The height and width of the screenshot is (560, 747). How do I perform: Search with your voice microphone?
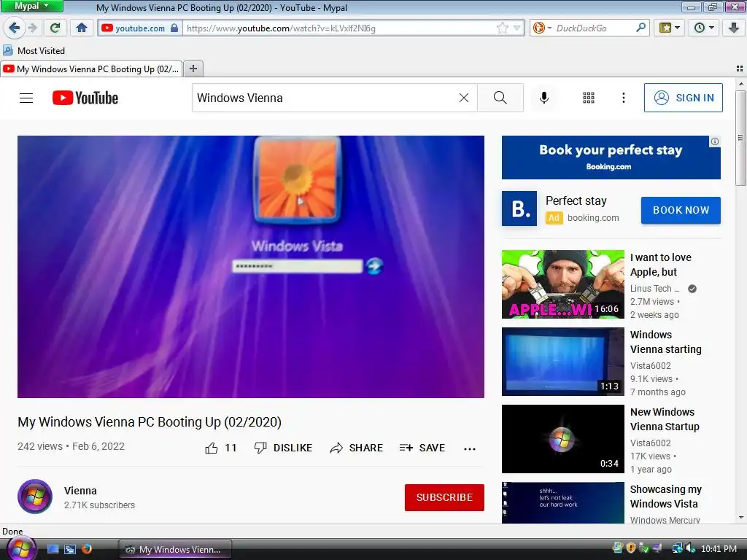point(543,98)
